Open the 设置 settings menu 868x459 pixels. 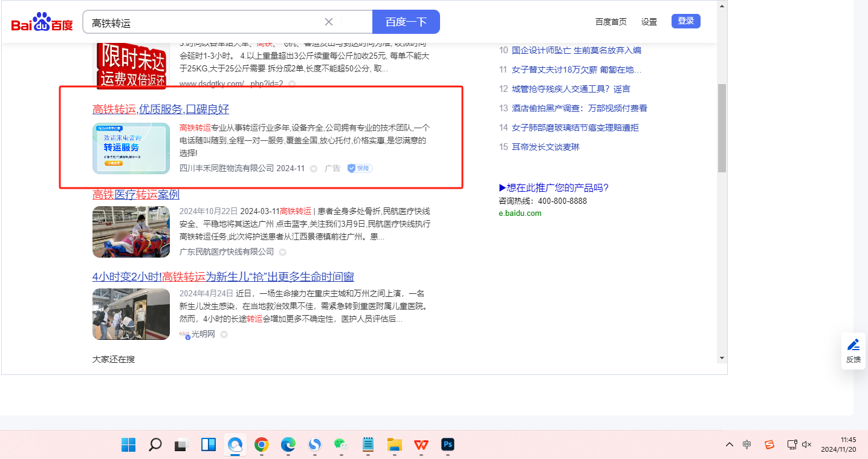point(649,22)
